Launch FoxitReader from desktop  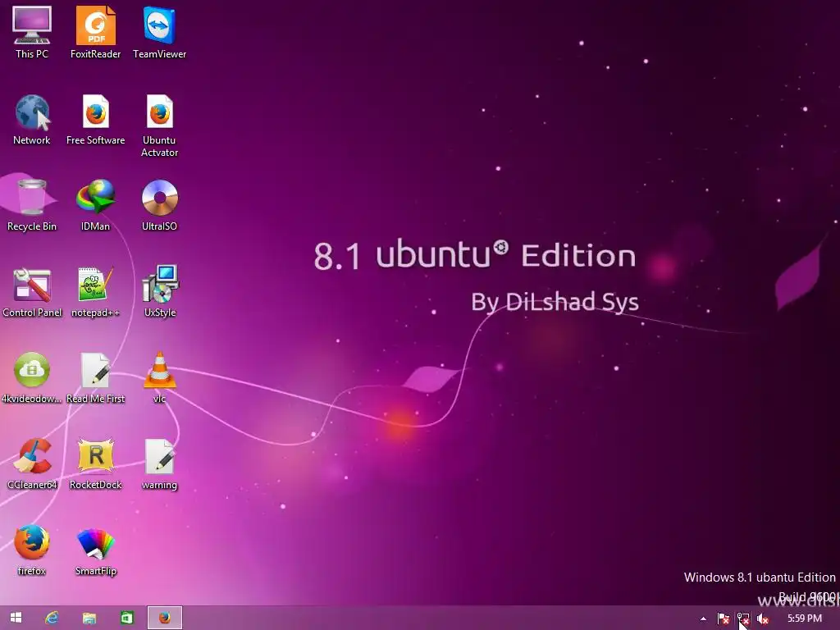pyautogui.click(x=95, y=32)
